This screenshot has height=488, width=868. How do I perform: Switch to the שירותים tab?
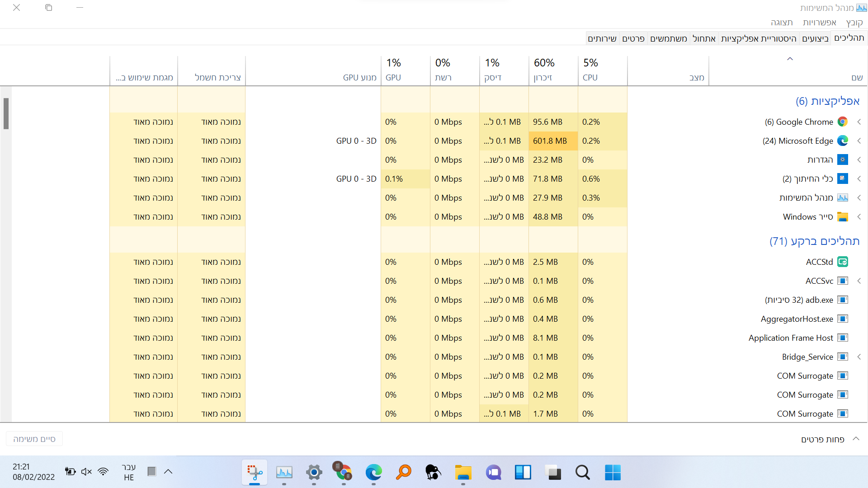point(602,39)
